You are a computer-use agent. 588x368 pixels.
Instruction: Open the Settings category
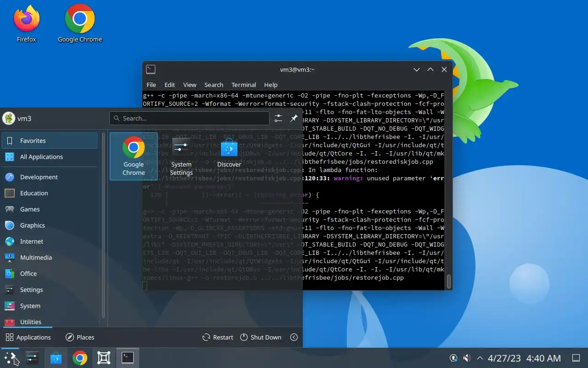click(x=50, y=290)
